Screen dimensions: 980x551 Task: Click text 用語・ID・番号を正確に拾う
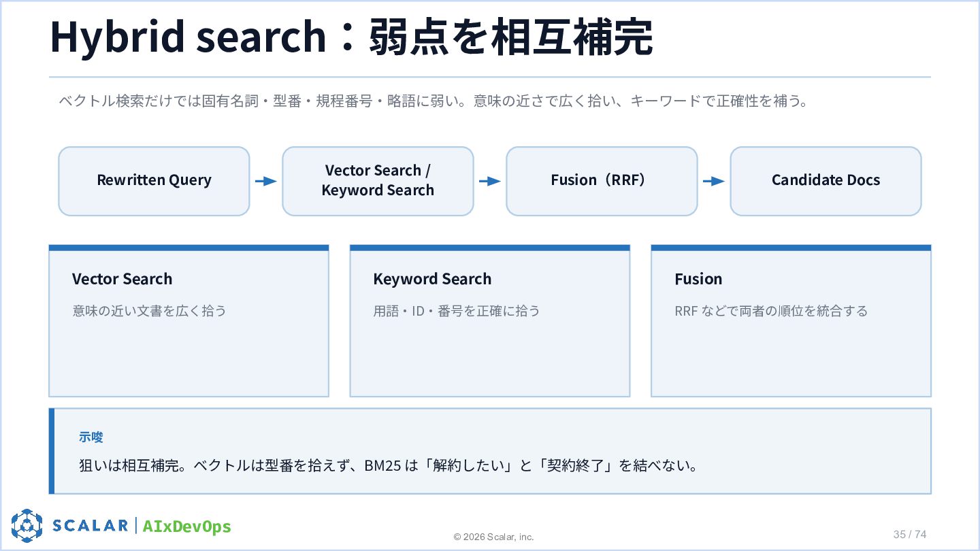click(x=457, y=311)
